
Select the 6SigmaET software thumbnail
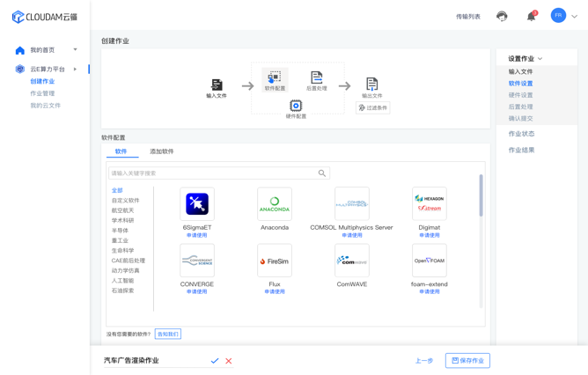pyautogui.click(x=197, y=204)
